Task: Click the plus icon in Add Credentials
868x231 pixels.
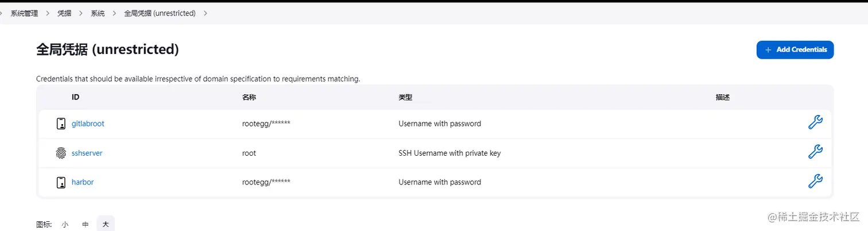Action: pyautogui.click(x=768, y=50)
